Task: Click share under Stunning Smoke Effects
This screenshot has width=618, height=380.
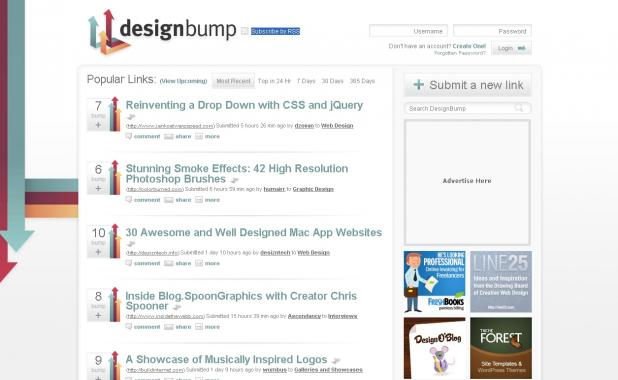Action: tap(178, 200)
